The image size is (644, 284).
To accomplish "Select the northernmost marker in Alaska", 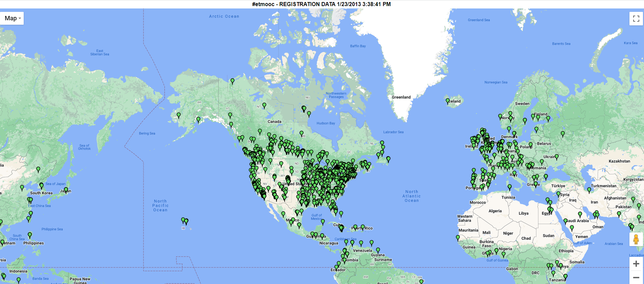I will (x=232, y=81).
